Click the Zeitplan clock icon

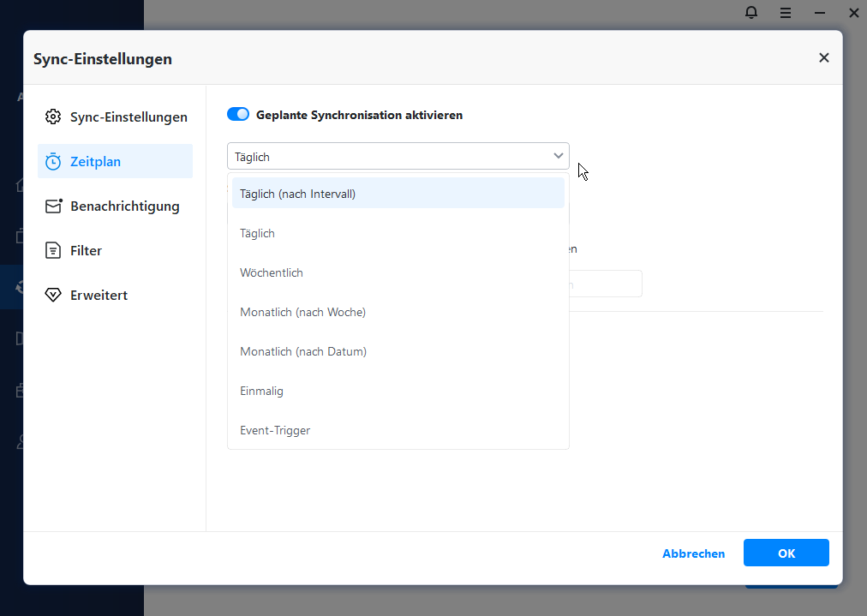53,161
